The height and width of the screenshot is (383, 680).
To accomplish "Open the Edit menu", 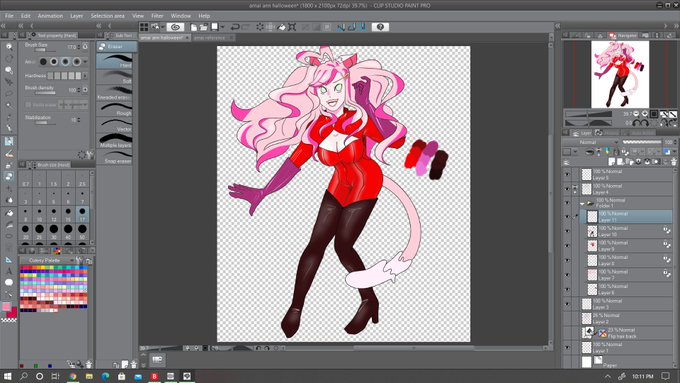I will [x=26, y=16].
